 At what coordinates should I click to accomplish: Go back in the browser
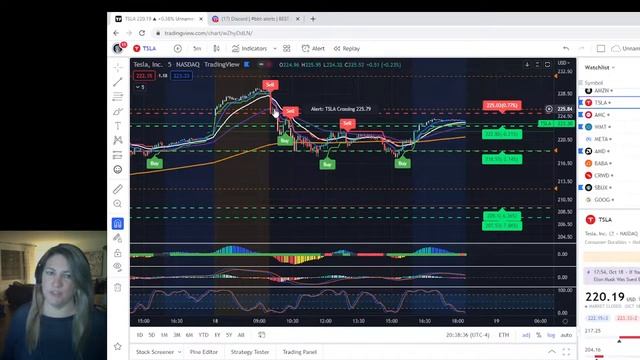click(x=116, y=33)
